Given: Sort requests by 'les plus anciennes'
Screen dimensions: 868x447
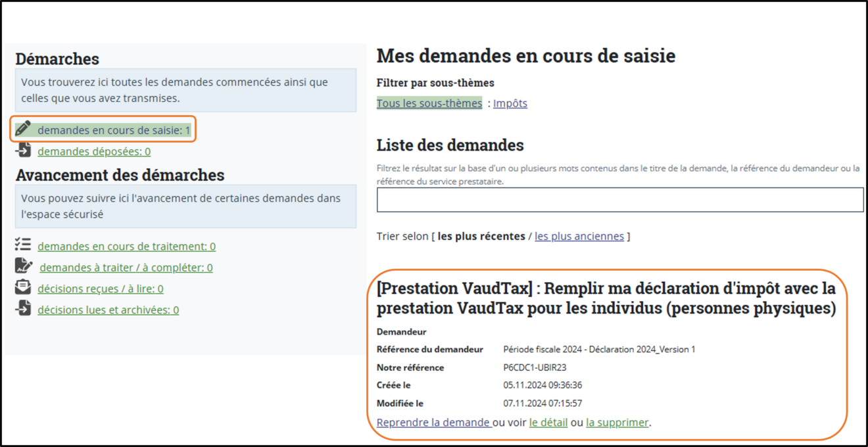Looking at the screenshot, I should pos(579,236).
